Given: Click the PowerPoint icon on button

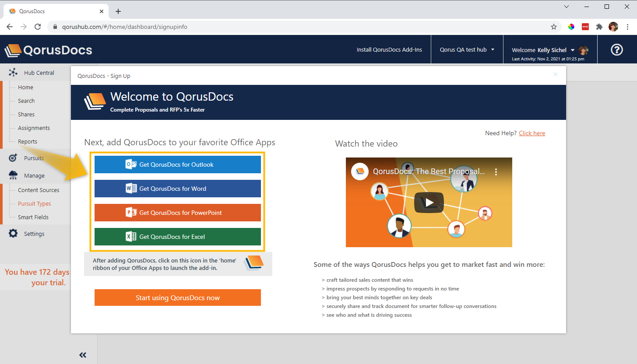Looking at the screenshot, I should 131,213.
